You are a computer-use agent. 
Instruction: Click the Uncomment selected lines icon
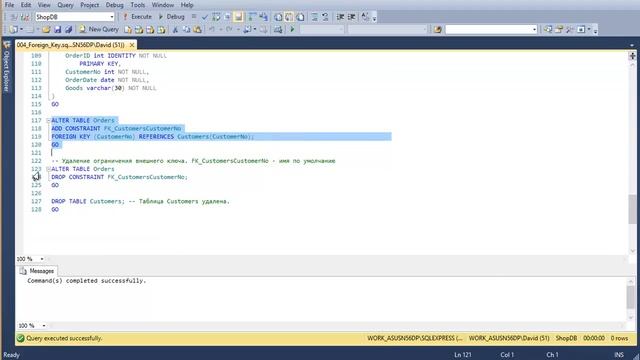click(325, 17)
